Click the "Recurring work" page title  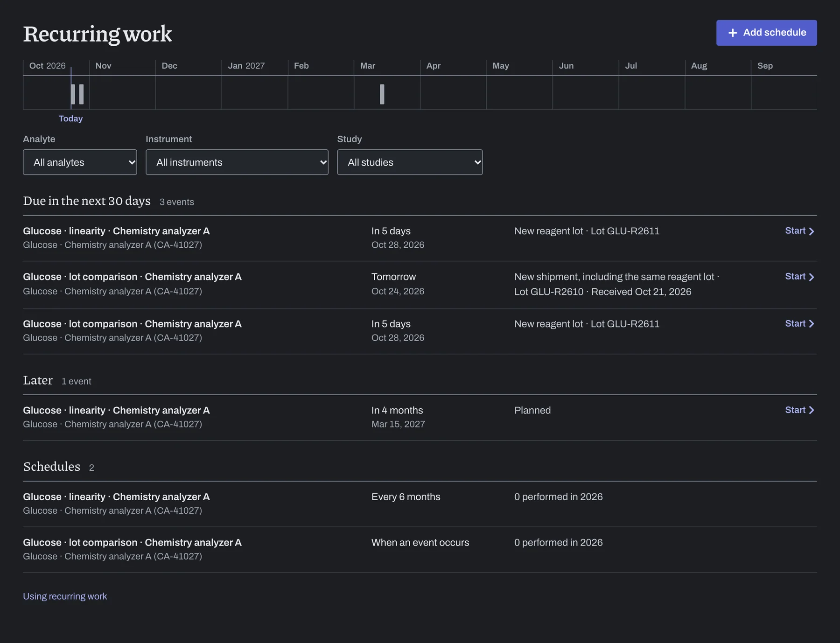98,34
